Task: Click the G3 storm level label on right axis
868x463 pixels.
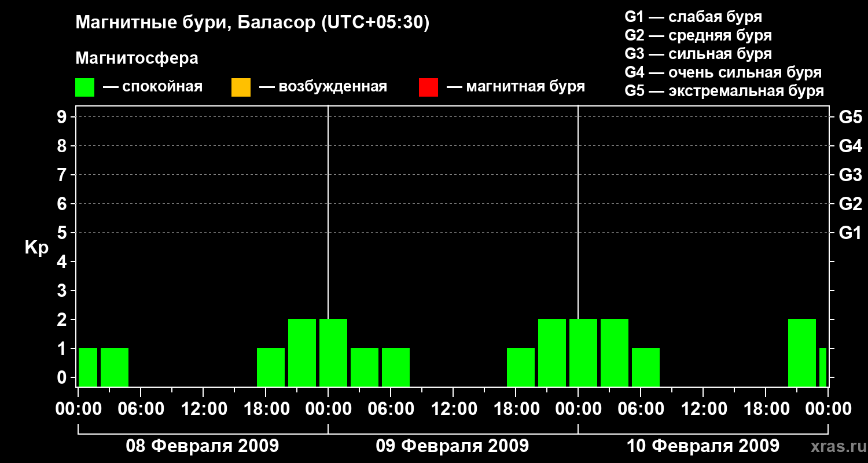Action: (x=850, y=175)
